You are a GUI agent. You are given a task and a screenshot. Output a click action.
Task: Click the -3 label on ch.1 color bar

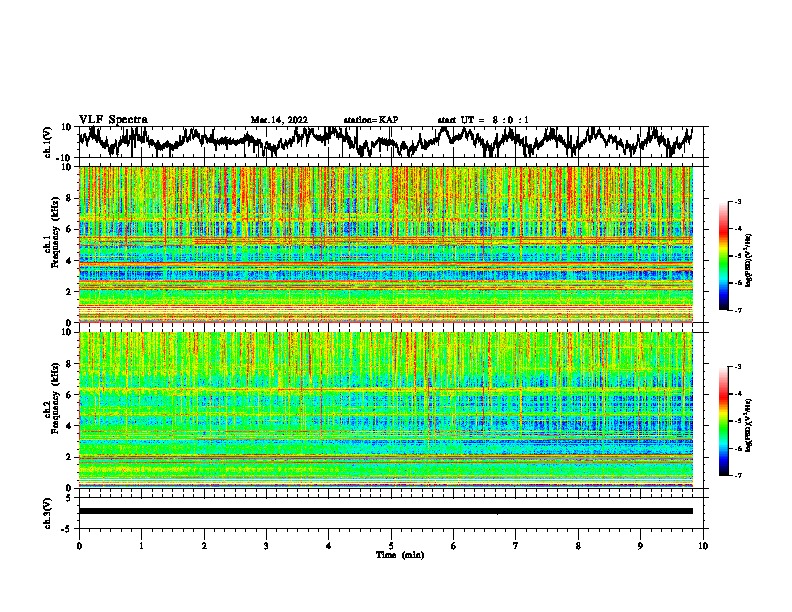click(x=737, y=201)
